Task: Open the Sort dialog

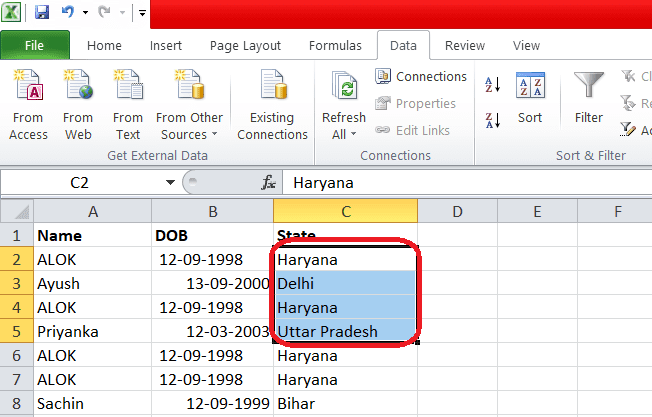Action: point(530,98)
